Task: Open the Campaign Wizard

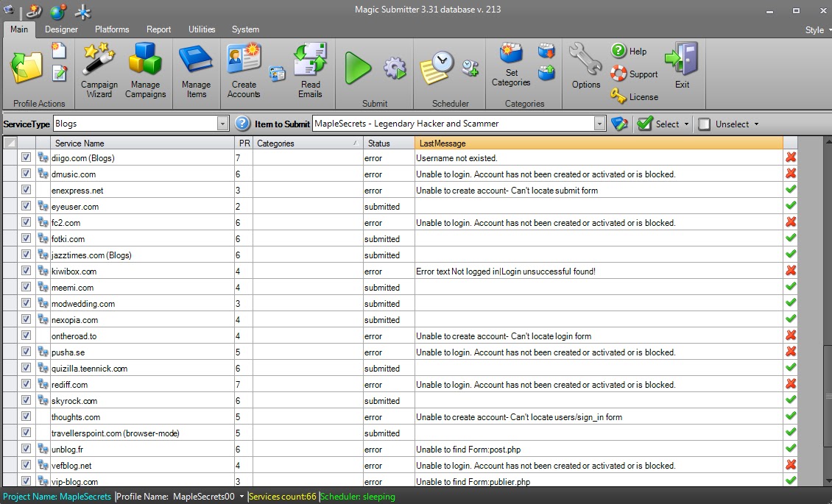Action: 99,71
